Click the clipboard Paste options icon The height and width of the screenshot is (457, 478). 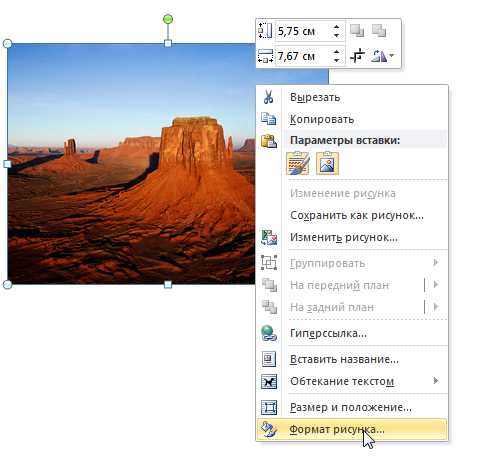coord(269,141)
